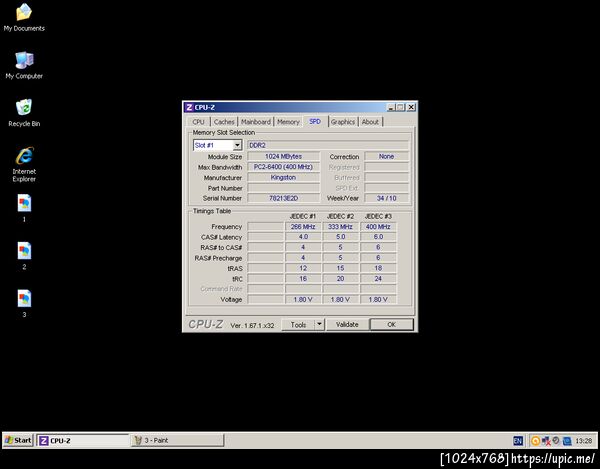Click CAS# Latency value 4.0
Viewport: 600px width, 469px height.
303,237
